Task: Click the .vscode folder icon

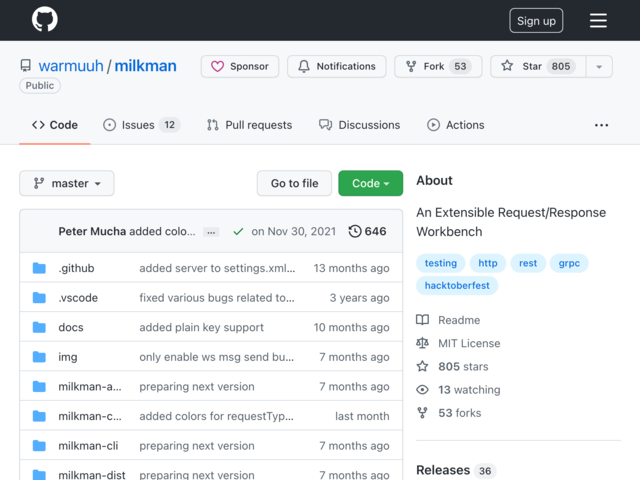Action: click(39, 298)
